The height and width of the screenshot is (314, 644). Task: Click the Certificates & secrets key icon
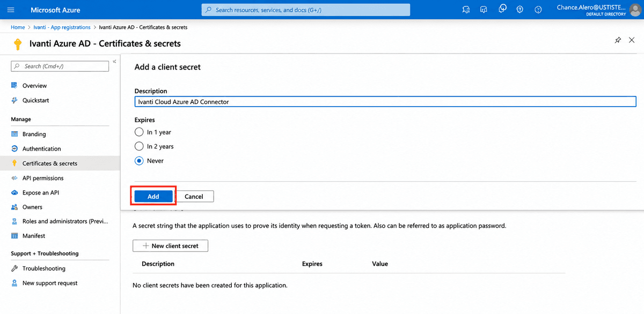pos(14,163)
